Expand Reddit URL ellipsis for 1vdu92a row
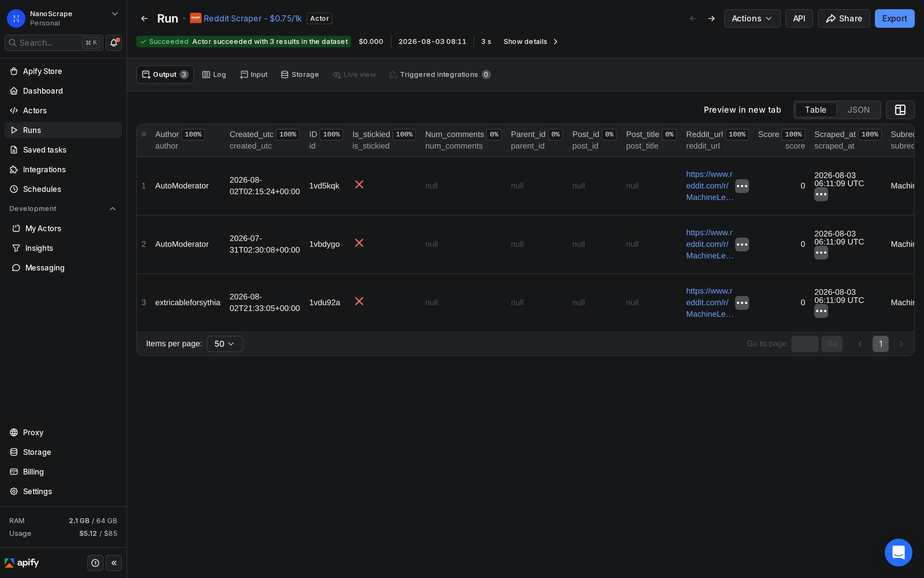The height and width of the screenshot is (578, 924). (742, 303)
